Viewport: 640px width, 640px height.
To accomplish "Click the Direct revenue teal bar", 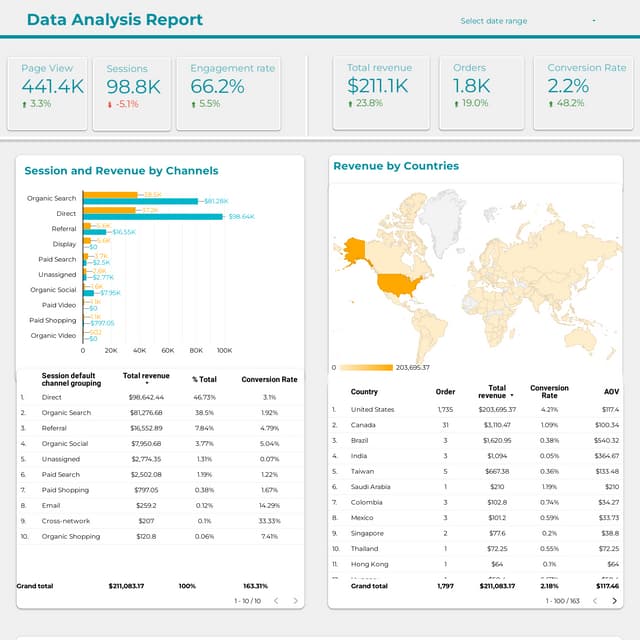I will click(153, 216).
